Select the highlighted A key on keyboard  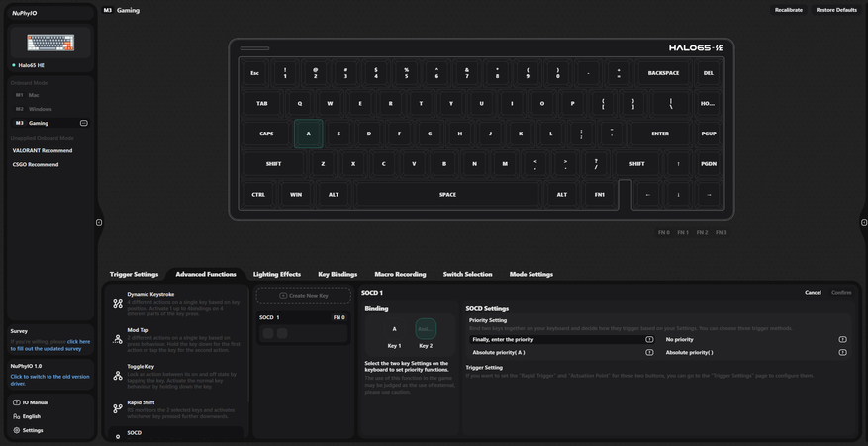(309, 134)
